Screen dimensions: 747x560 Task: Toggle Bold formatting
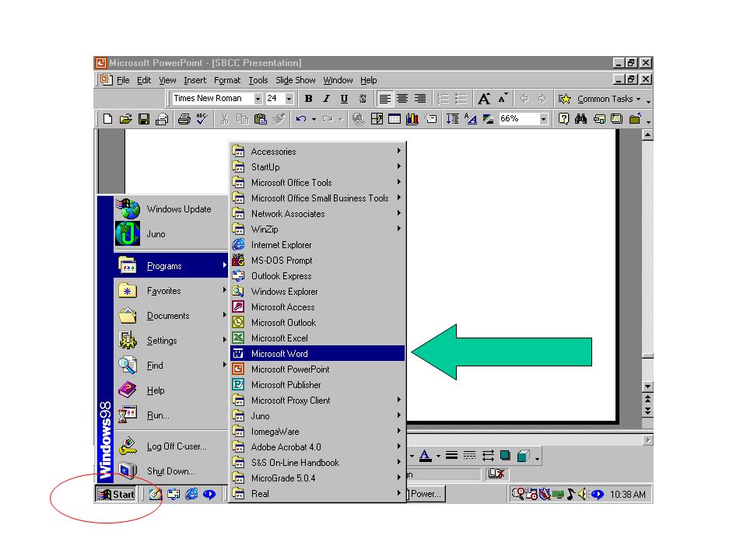309,99
